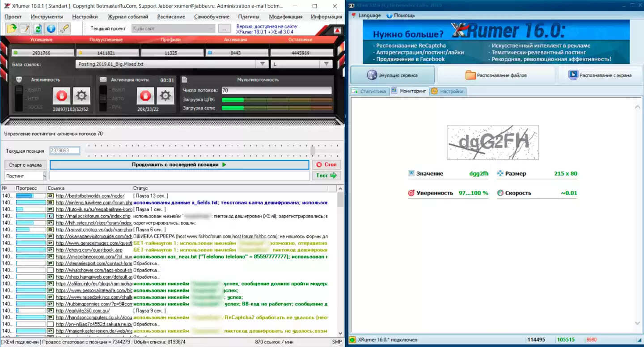This screenshot has height=347, width=644.
Task: Click the multithreading document icon
Action: [185, 79]
